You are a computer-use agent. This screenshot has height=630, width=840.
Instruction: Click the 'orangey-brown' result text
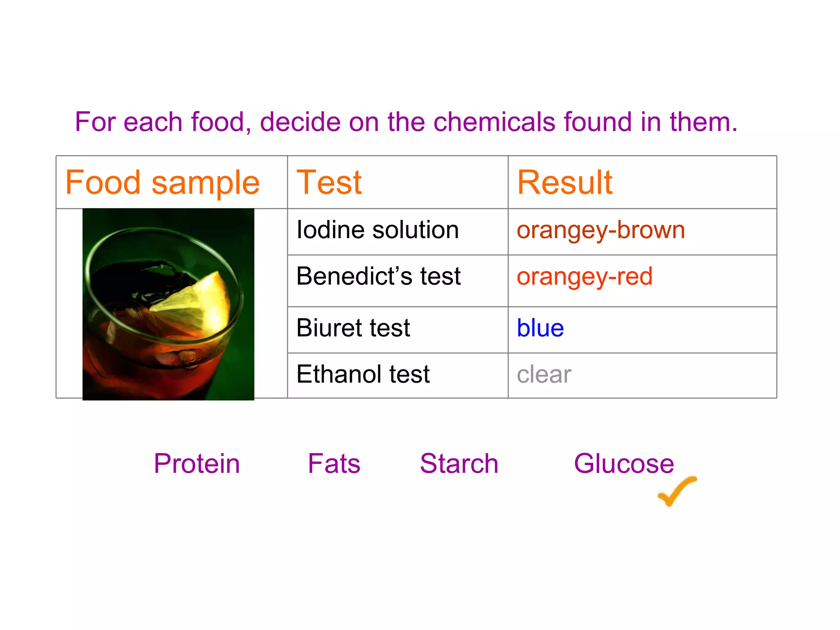[x=600, y=230]
